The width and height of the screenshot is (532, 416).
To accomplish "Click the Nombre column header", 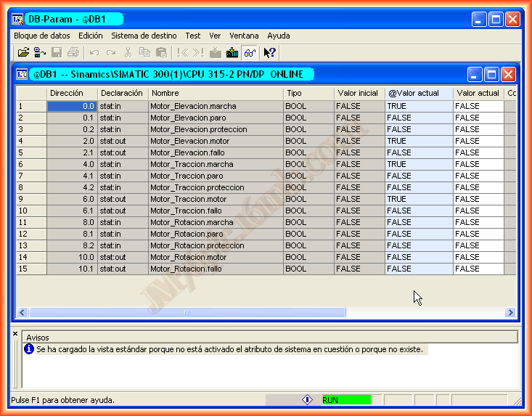I will pyautogui.click(x=216, y=93).
